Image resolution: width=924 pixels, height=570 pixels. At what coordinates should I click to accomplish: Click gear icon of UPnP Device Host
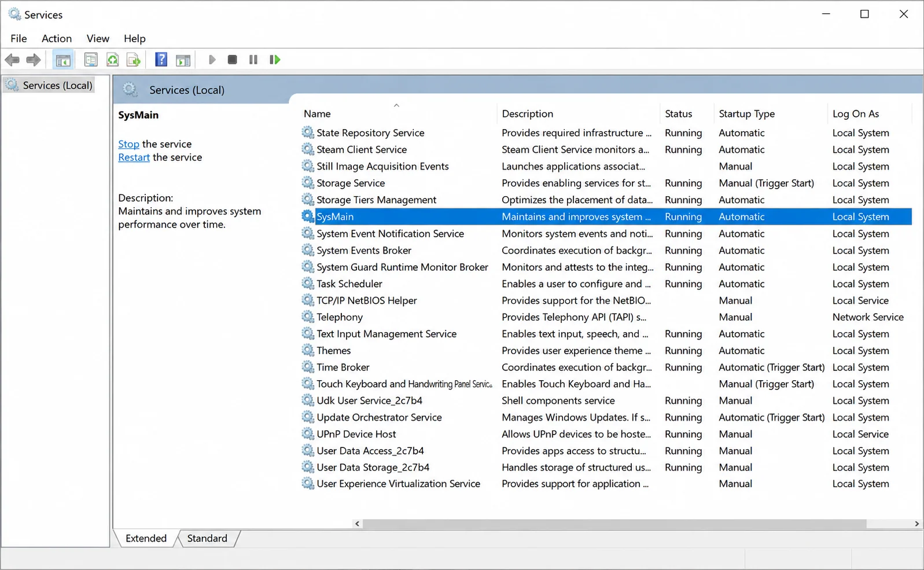tap(308, 434)
